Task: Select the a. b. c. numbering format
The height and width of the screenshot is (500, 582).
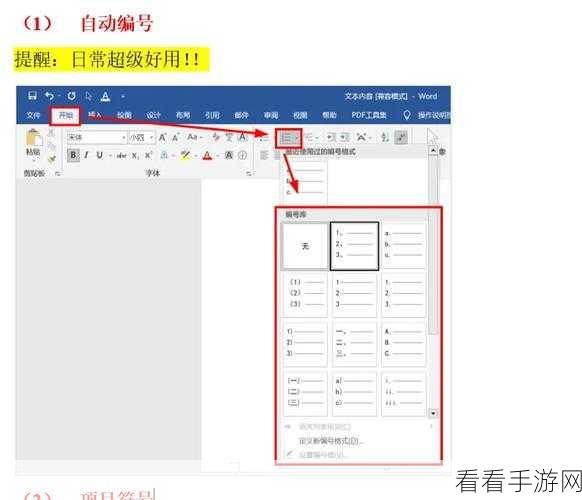Action: coord(403,245)
